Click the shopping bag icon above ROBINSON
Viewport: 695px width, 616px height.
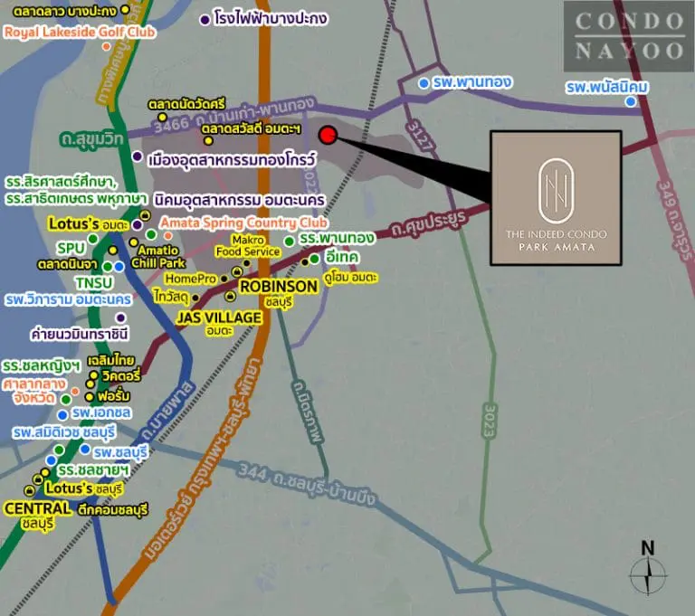point(237,271)
